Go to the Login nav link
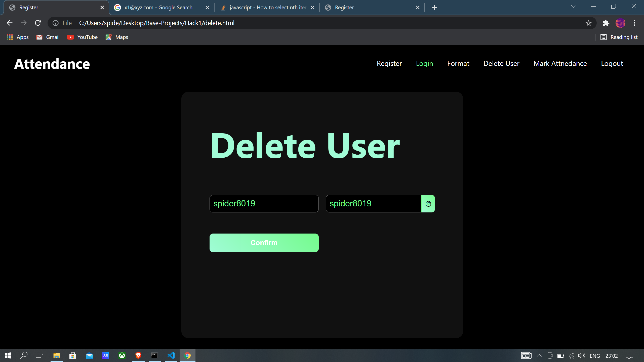Image resolution: width=644 pixels, height=362 pixels. point(424,64)
